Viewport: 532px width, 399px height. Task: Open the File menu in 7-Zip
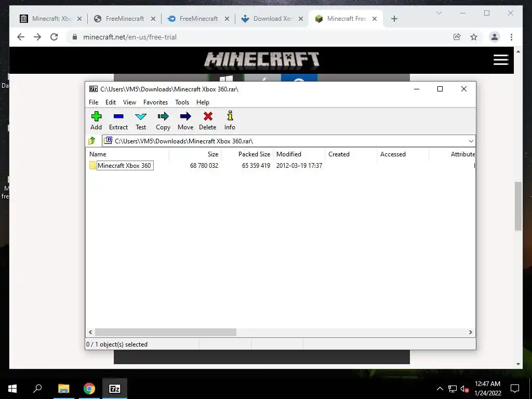pyautogui.click(x=94, y=102)
